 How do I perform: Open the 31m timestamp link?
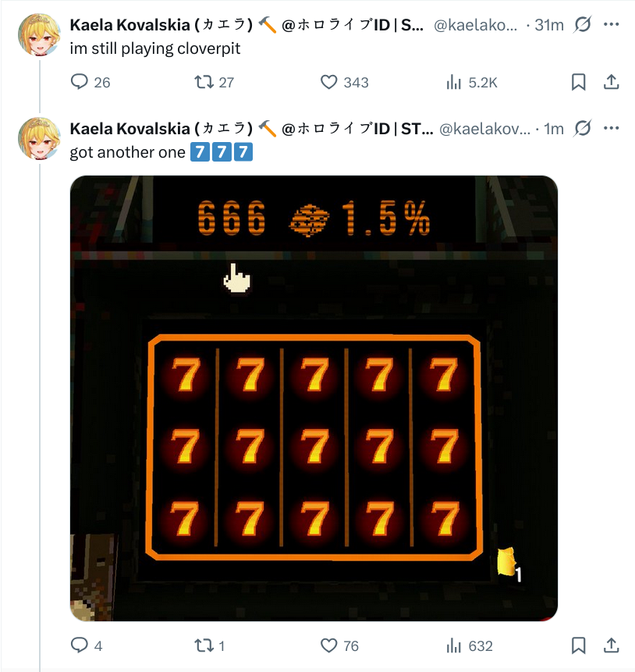pos(549,25)
